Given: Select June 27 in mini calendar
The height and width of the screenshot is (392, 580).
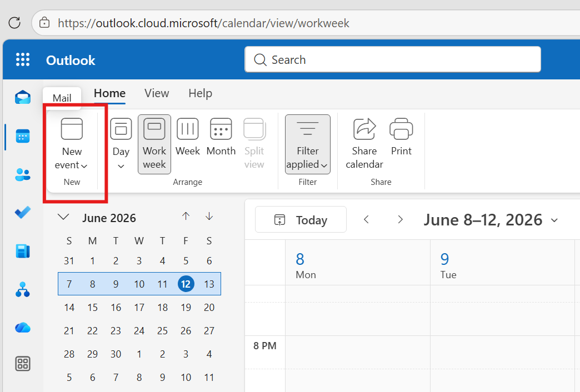Looking at the screenshot, I should 209,330.
